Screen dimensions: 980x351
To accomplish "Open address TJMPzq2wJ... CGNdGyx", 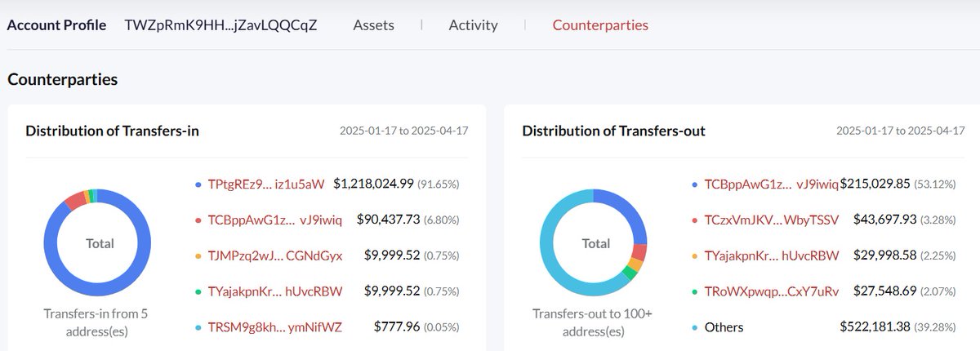I will pyautogui.click(x=275, y=255).
